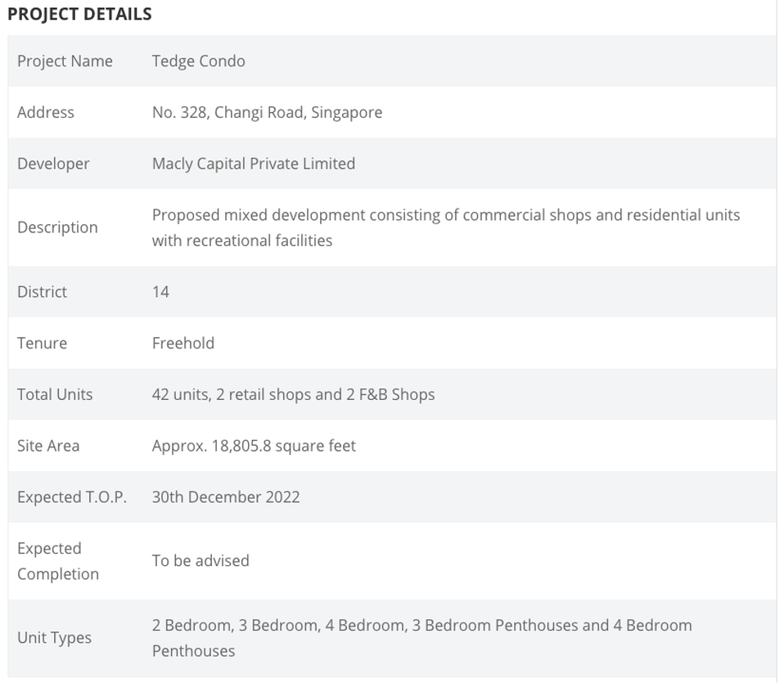784x683 pixels.
Task: Click the proposed mixed development description text
Action: pos(446,228)
